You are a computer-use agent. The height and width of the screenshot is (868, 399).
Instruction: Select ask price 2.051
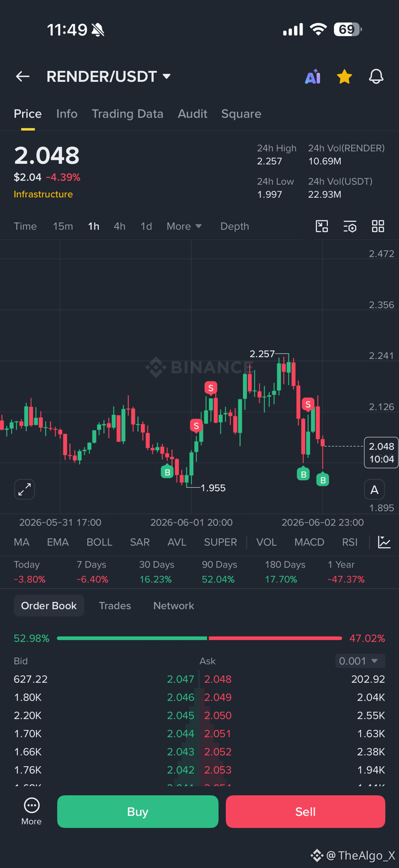click(x=218, y=733)
